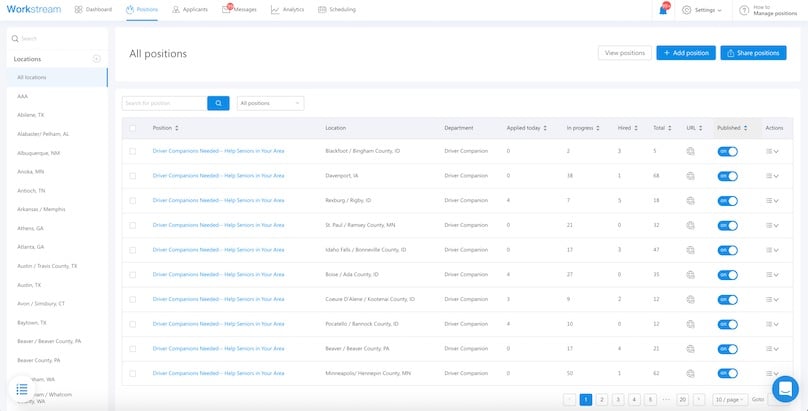Click the Add position button

click(685, 53)
